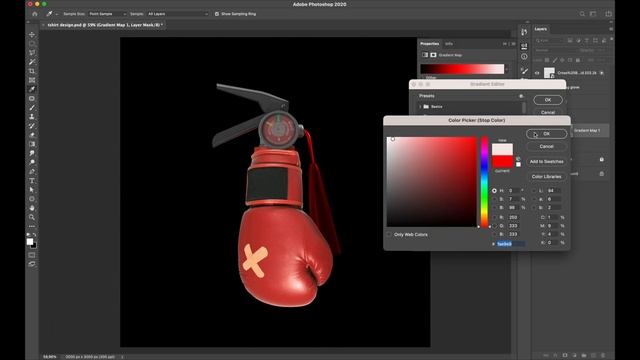Switch to the Properties tab
The height and width of the screenshot is (360, 640).
pos(429,44)
